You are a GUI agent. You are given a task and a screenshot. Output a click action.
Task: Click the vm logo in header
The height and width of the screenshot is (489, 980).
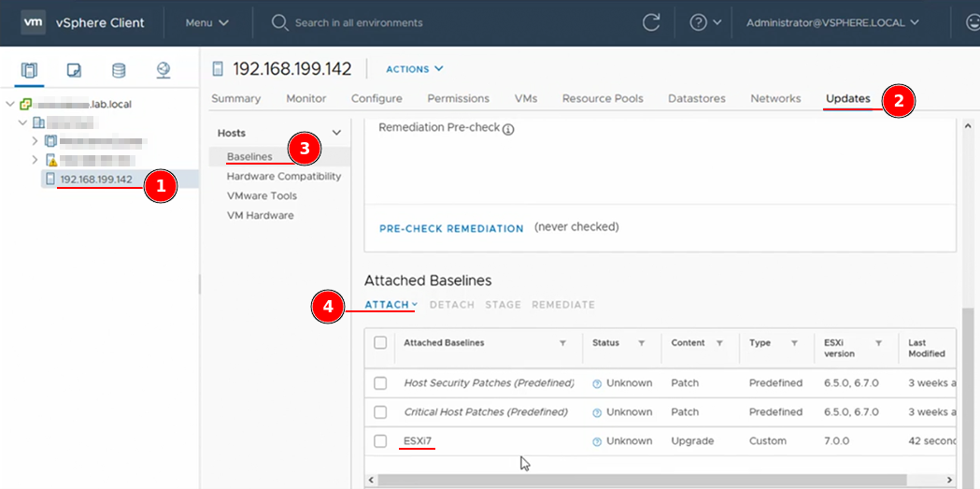click(x=32, y=22)
